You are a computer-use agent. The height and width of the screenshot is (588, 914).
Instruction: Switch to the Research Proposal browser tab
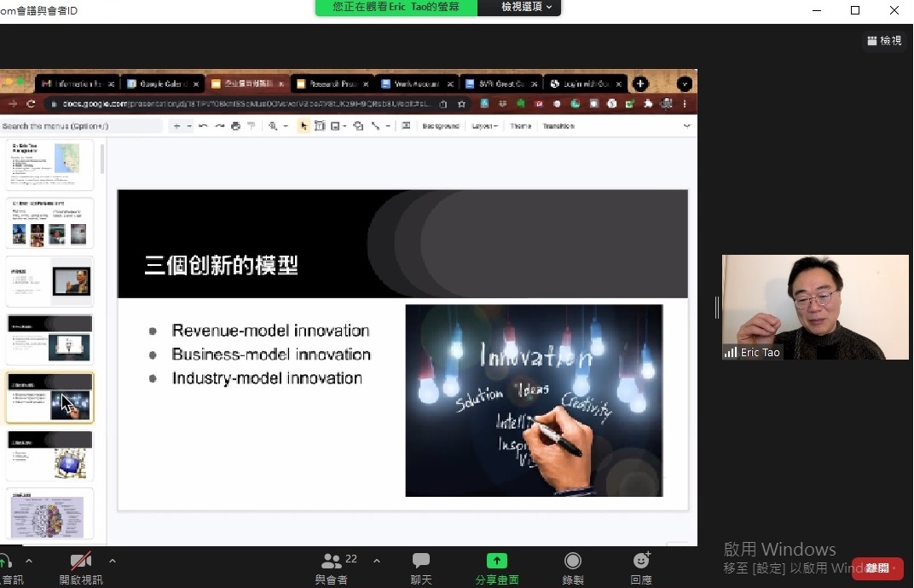[x=327, y=84]
